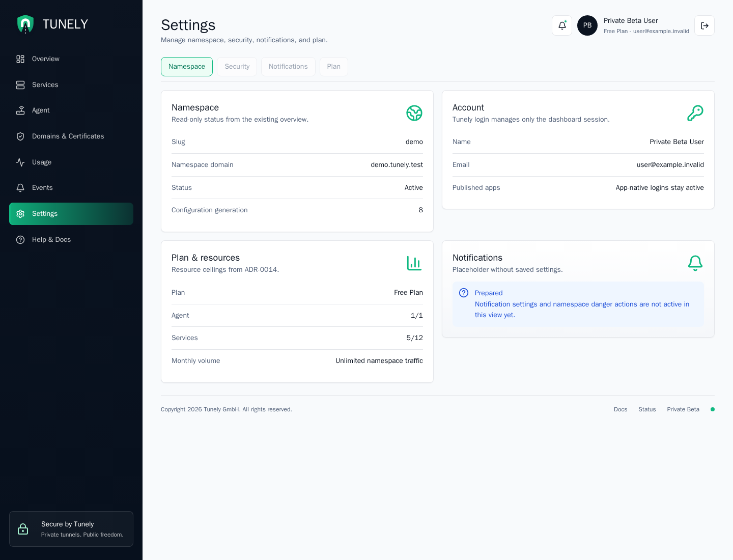Click the logout arrow icon button

point(704,25)
